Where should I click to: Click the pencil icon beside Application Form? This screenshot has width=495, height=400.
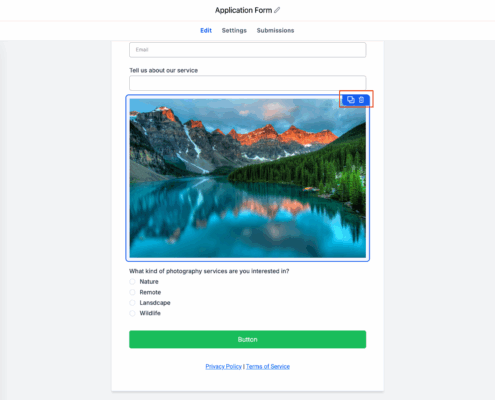[277, 10]
